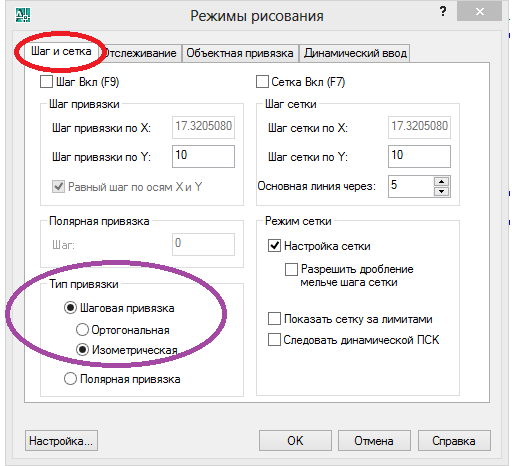Image resolution: width=512 pixels, height=466 pixels.
Task: Click the Шаг привязки по X field
Action: (203, 127)
